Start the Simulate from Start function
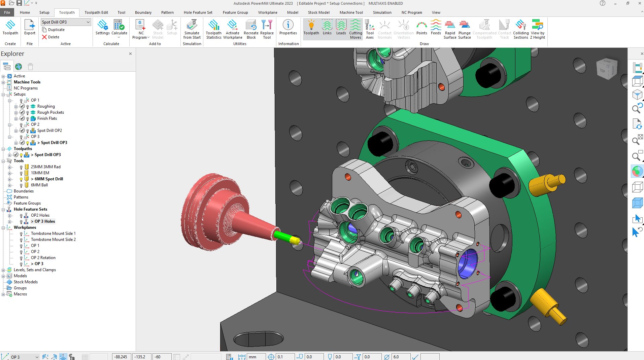The height and width of the screenshot is (360, 644). [x=192, y=29]
